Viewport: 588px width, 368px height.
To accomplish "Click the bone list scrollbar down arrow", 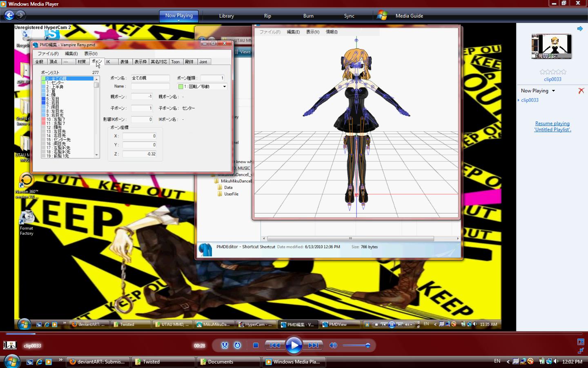I will pos(97,155).
